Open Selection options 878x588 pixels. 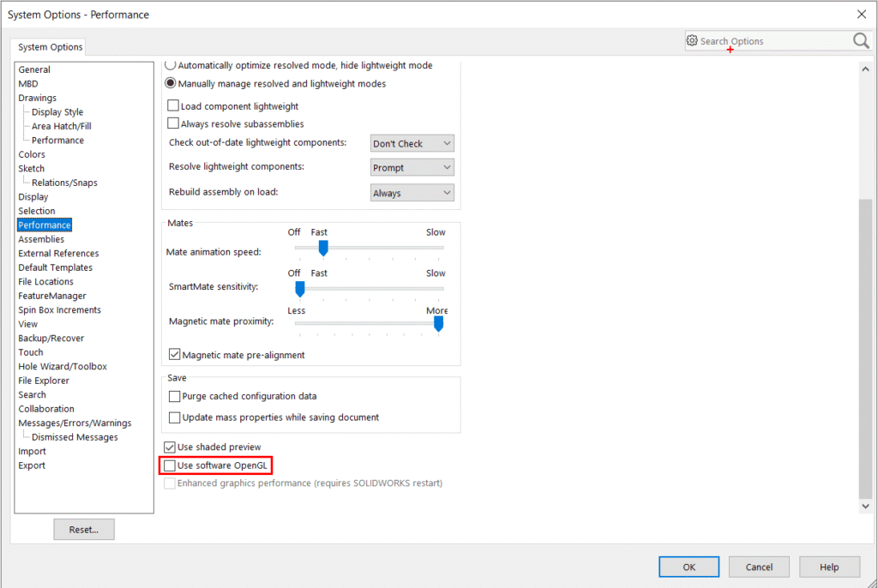(36, 211)
